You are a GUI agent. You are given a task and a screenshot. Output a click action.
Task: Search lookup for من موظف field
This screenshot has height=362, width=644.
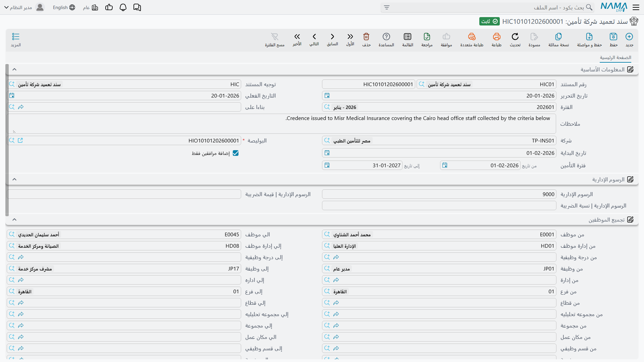327,234
